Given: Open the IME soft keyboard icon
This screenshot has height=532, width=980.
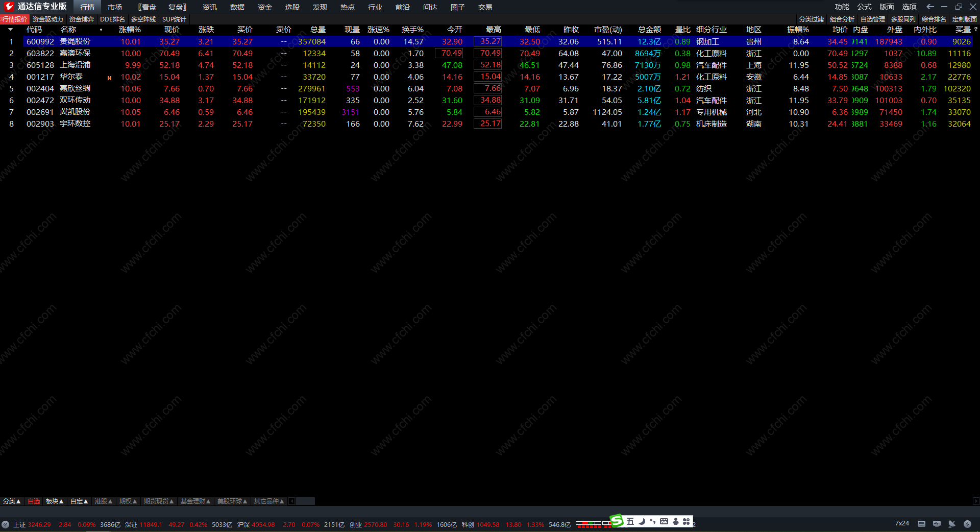Looking at the screenshot, I should 664,521.
